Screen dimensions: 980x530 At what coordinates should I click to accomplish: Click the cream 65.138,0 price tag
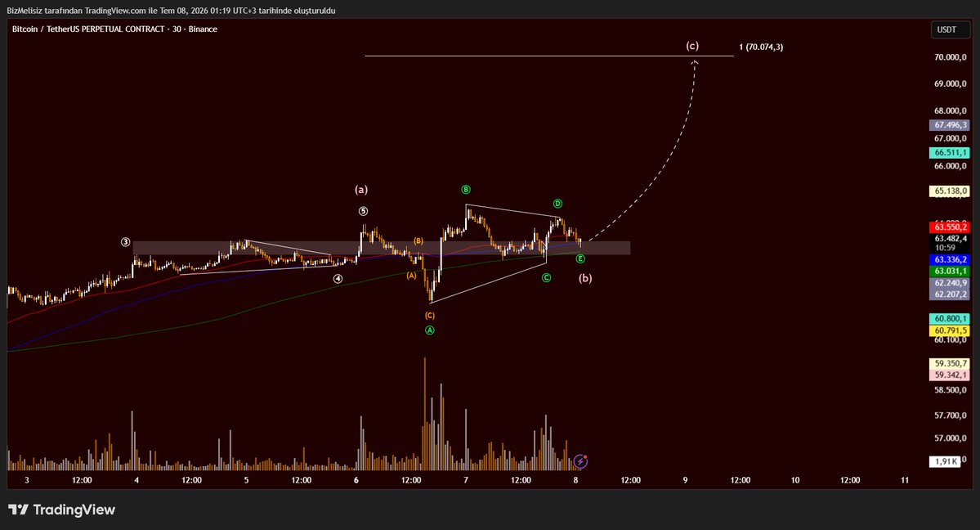click(x=950, y=191)
